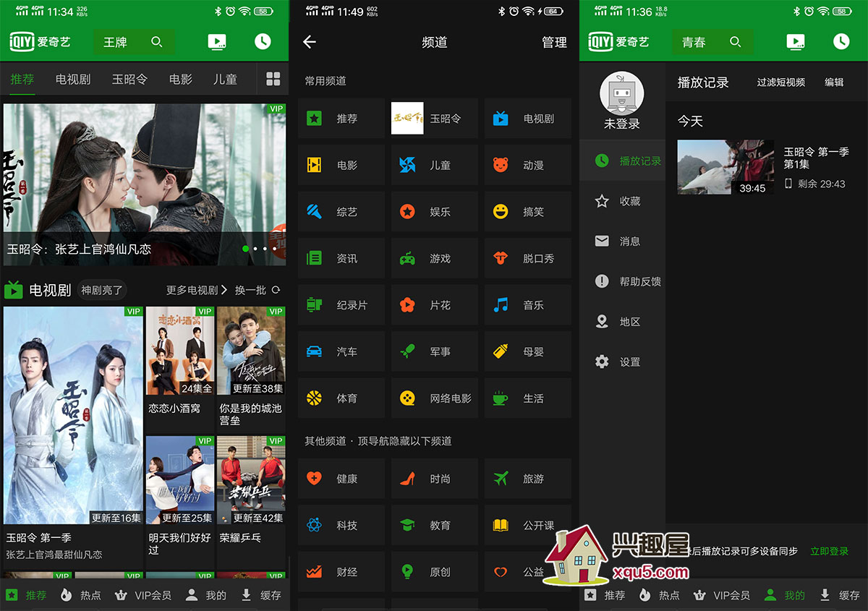
Task: Open the 电视剧 channel tile
Action: 527,119
